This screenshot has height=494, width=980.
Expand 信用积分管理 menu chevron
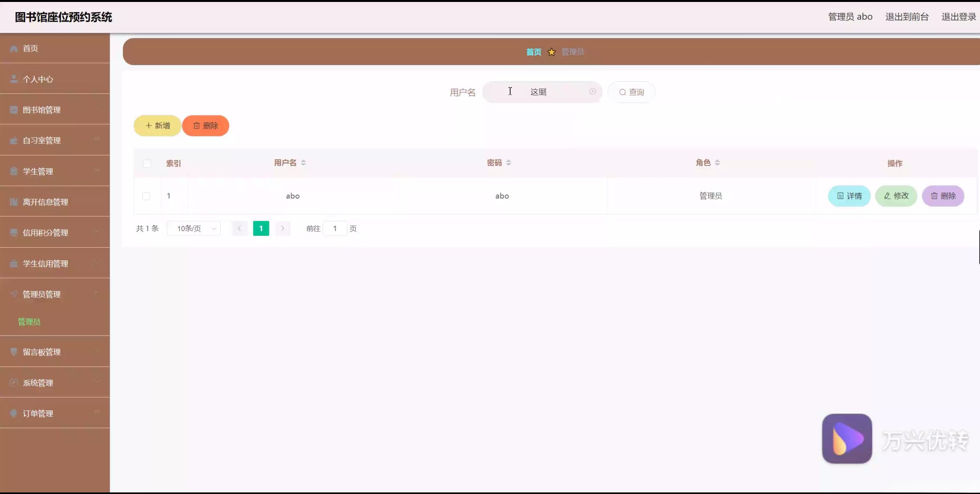(96, 232)
